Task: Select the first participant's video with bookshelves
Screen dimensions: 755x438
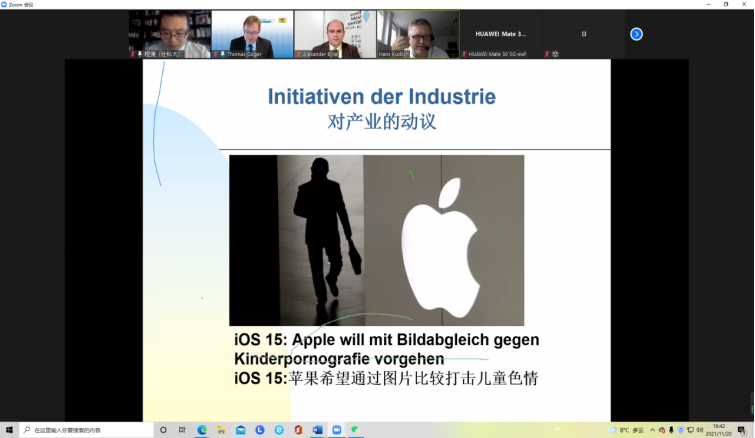Action: pos(169,34)
